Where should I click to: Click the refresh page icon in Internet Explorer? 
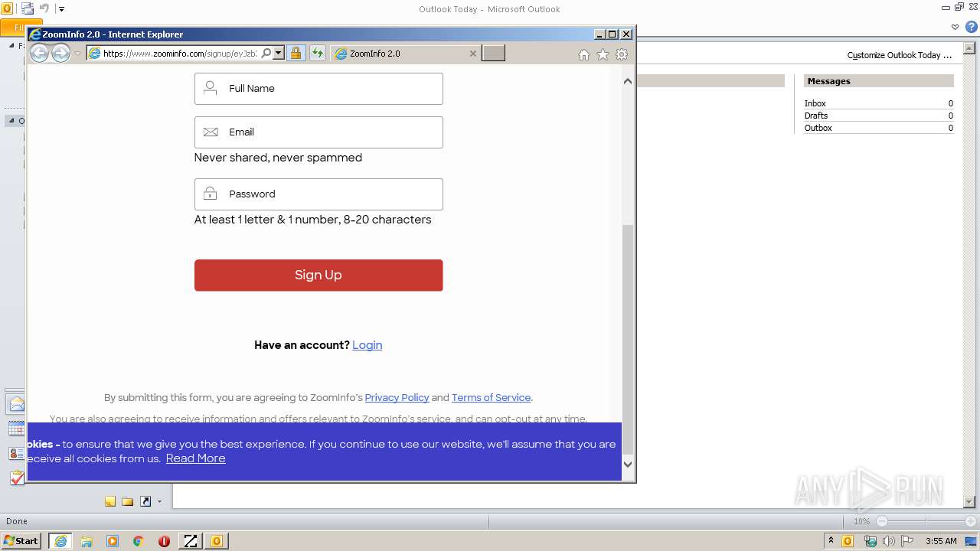coord(318,54)
